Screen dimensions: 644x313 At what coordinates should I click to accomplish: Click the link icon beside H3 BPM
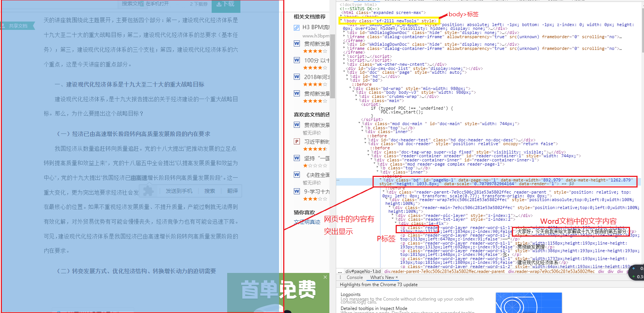[297, 27]
